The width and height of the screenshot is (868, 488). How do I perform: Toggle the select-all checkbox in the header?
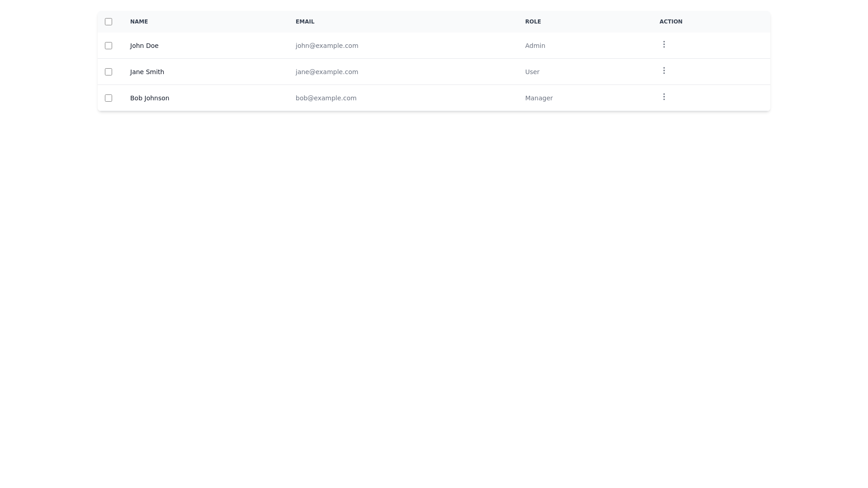point(108,21)
